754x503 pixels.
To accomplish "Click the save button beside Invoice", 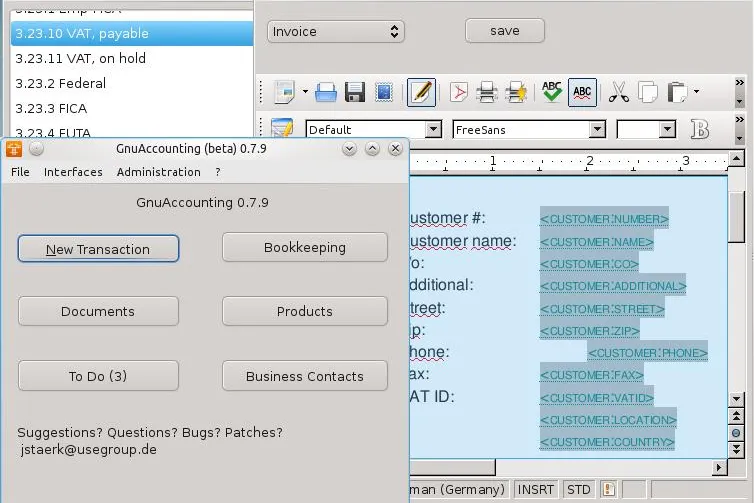I will click(x=505, y=31).
